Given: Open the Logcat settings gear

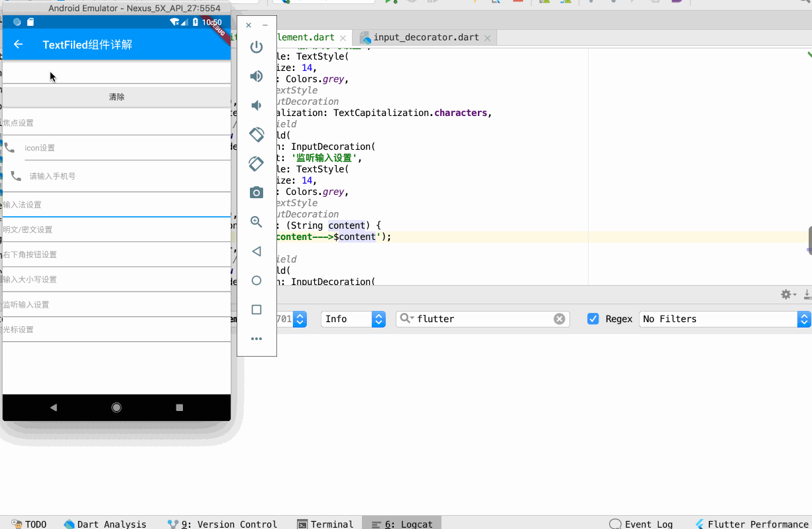Looking at the screenshot, I should [786, 294].
